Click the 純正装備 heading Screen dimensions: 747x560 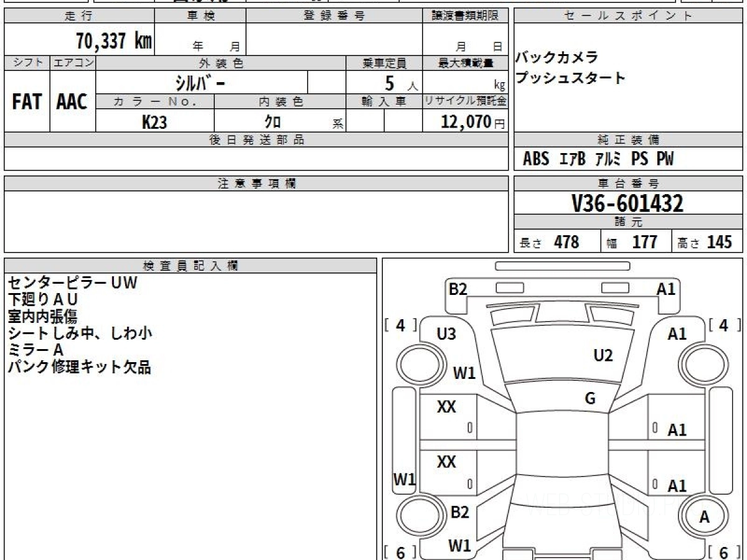[628, 140]
